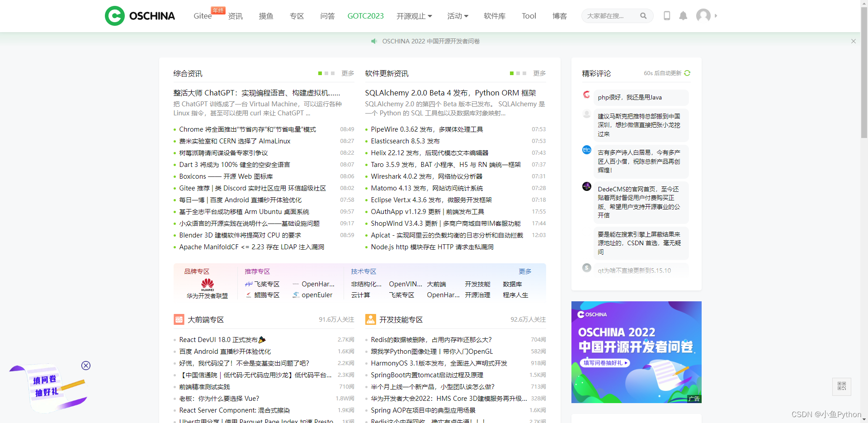Select third pagination dot in 软件更新资讯
Viewport: 868px width, 423px height.
tap(524, 73)
